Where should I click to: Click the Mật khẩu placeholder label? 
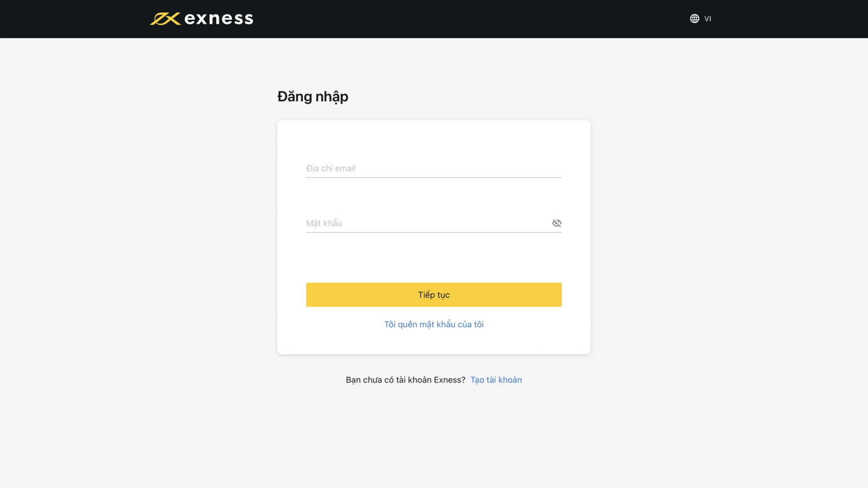[324, 224]
